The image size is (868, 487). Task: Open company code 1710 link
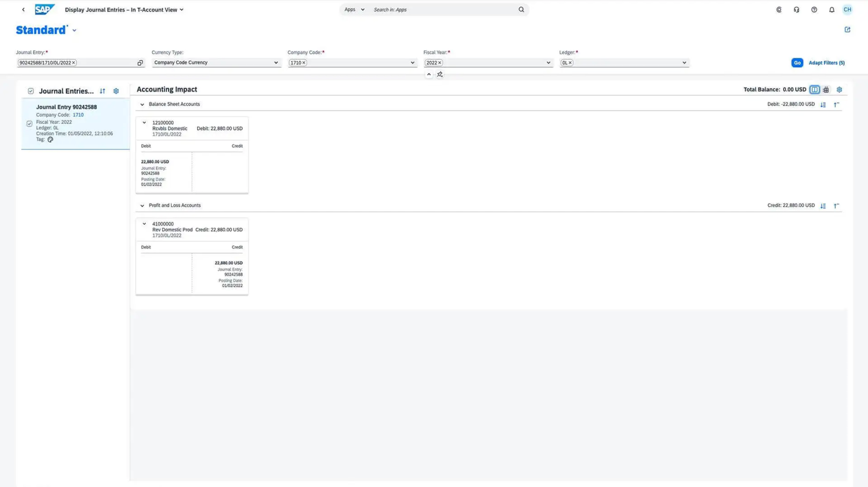point(78,115)
